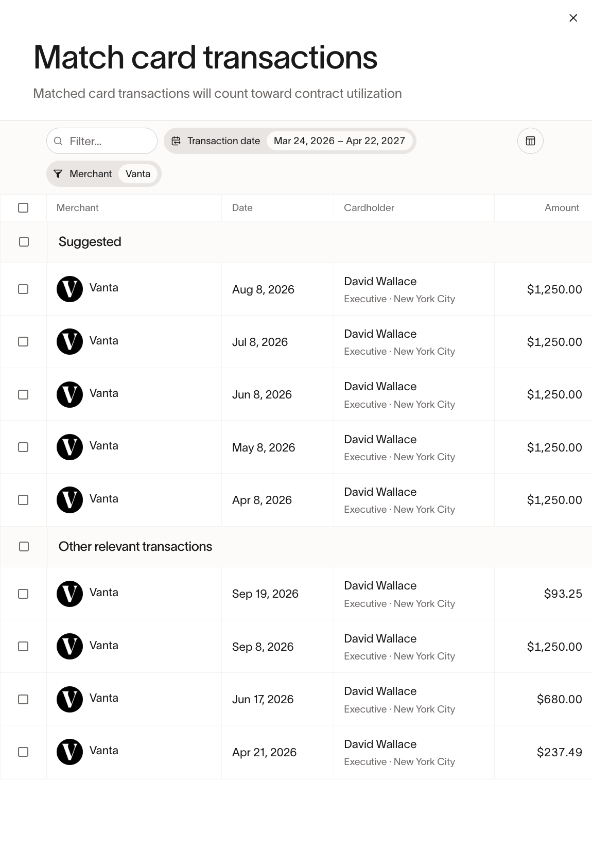Open the column layout settings icon
The image size is (592, 868).
click(530, 141)
